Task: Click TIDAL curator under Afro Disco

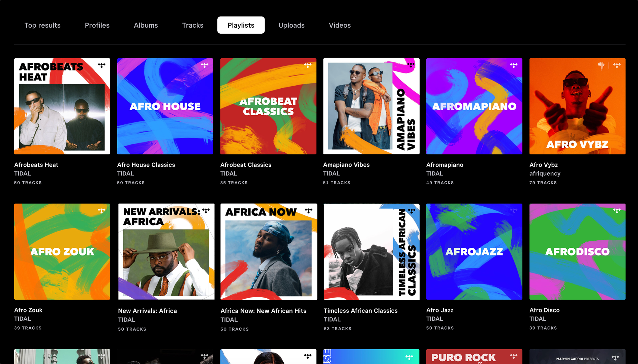Action: pos(538,319)
